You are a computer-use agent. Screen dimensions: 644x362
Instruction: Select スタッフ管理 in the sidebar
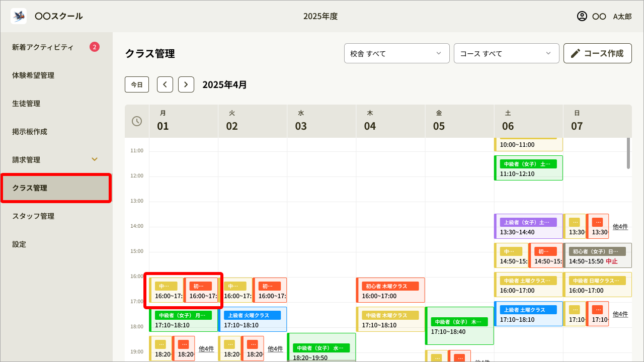click(x=33, y=216)
